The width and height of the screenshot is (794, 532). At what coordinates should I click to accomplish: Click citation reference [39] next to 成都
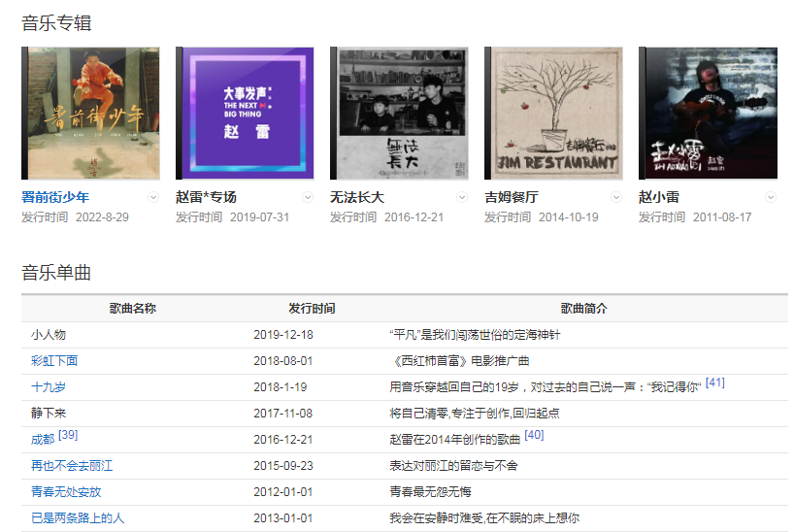[x=68, y=436]
